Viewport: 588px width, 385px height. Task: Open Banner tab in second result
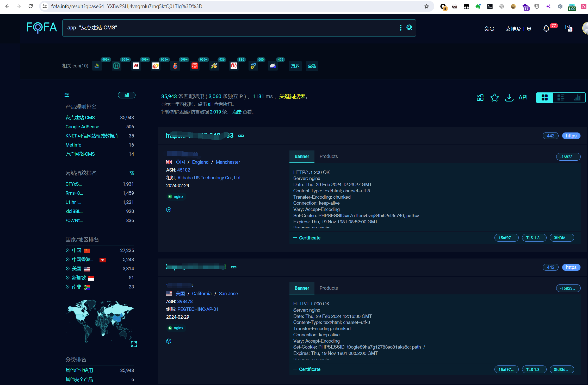pyautogui.click(x=302, y=288)
